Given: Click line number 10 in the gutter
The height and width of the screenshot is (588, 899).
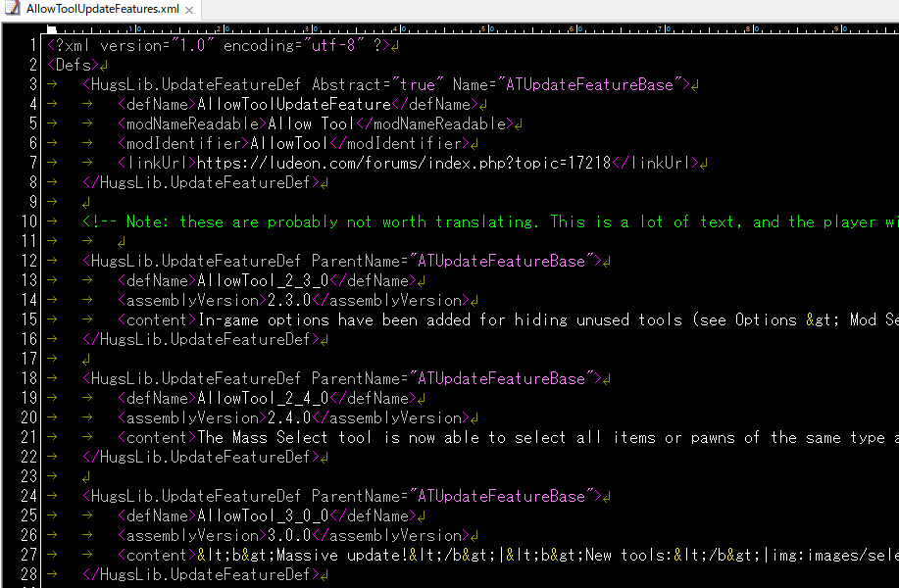Looking at the screenshot, I should tap(29, 221).
